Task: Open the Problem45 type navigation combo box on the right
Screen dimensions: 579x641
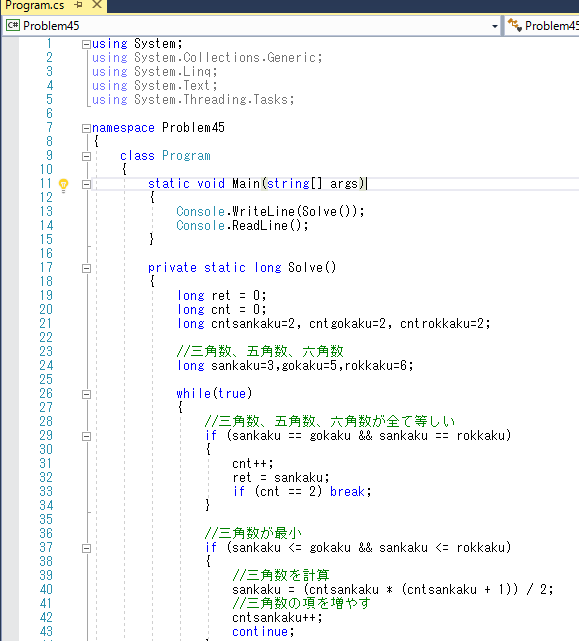Action: pos(542,26)
